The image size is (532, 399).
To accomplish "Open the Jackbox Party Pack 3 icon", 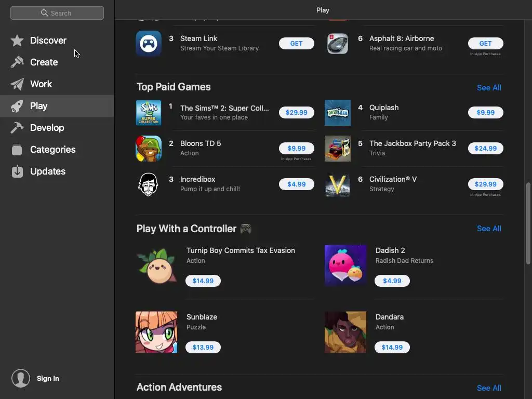I will click(x=338, y=149).
